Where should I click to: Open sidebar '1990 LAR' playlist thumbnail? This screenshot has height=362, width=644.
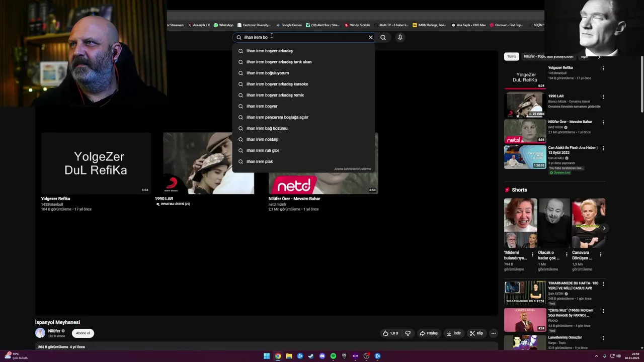click(x=525, y=105)
